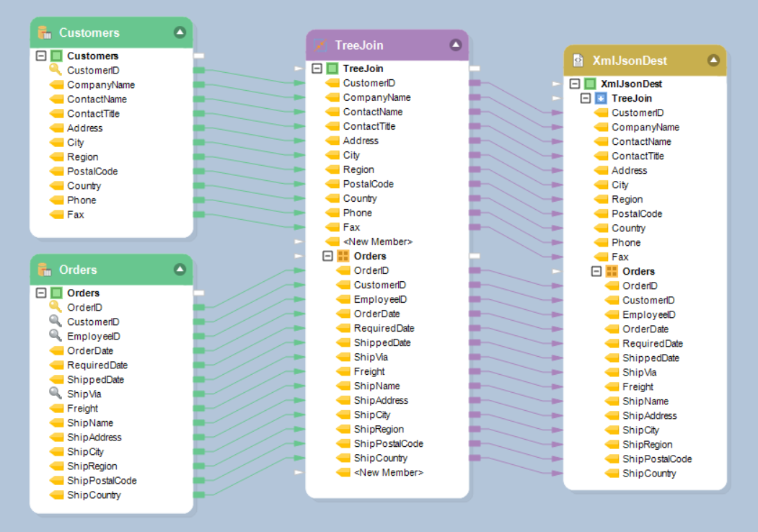Click the blue TreeJoin node icon in XmlJsonDest
The width and height of the screenshot is (758, 532).
pyautogui.click(x=601, y=98)
